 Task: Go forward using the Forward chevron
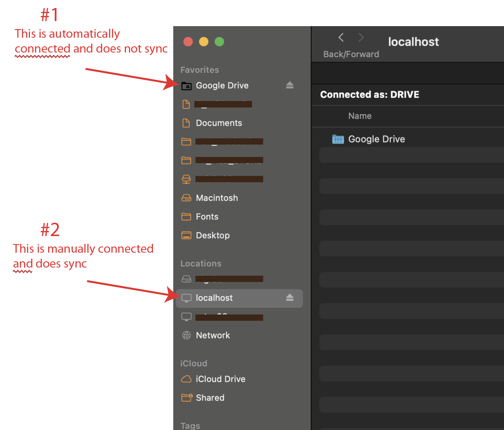[361, 37]
